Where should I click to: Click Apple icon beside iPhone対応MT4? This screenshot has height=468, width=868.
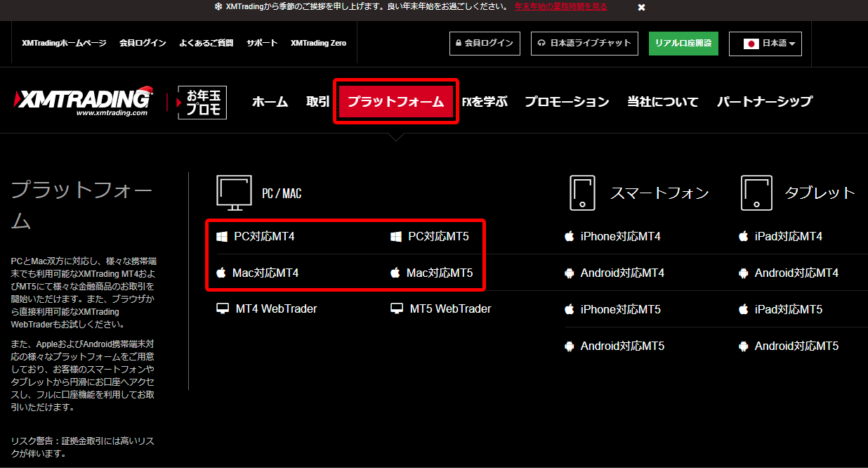[x=570, y=235]
